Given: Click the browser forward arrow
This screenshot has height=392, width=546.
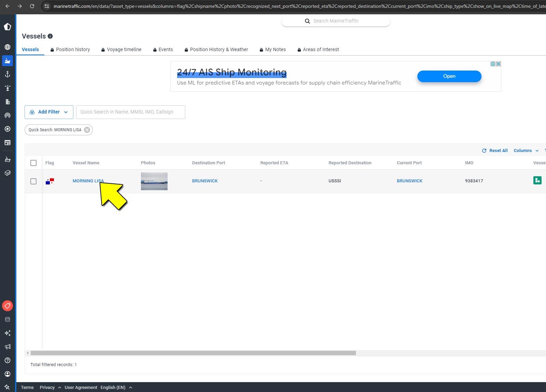Looking at the screenshot, I should [20, 6].
